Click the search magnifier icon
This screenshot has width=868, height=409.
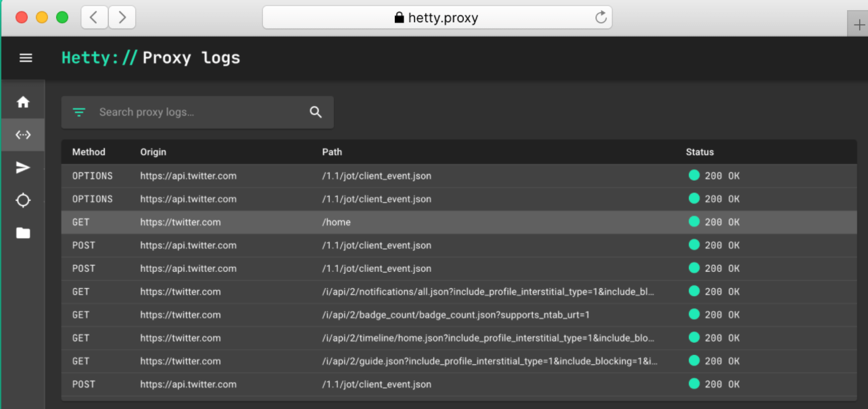(316, 112)
